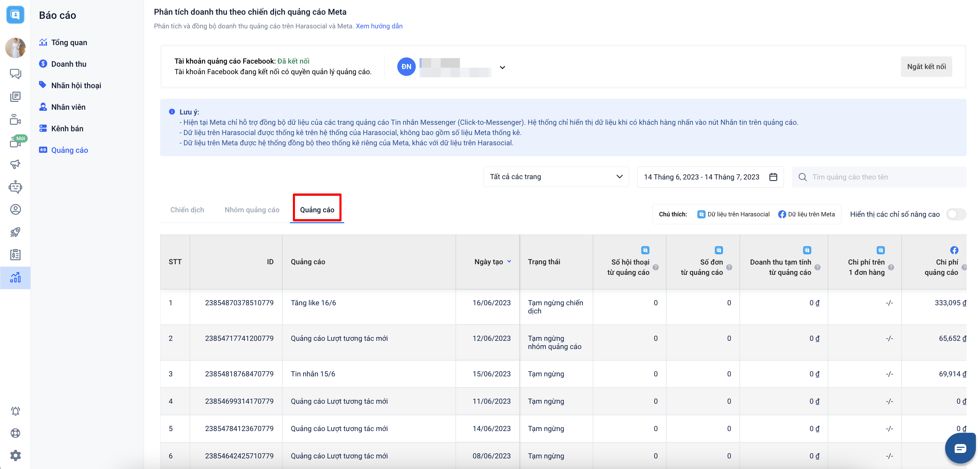Viewport: 980px width, 469px height.
Task: Click calendar icon in date range picker
Action: tap(773, 177)
